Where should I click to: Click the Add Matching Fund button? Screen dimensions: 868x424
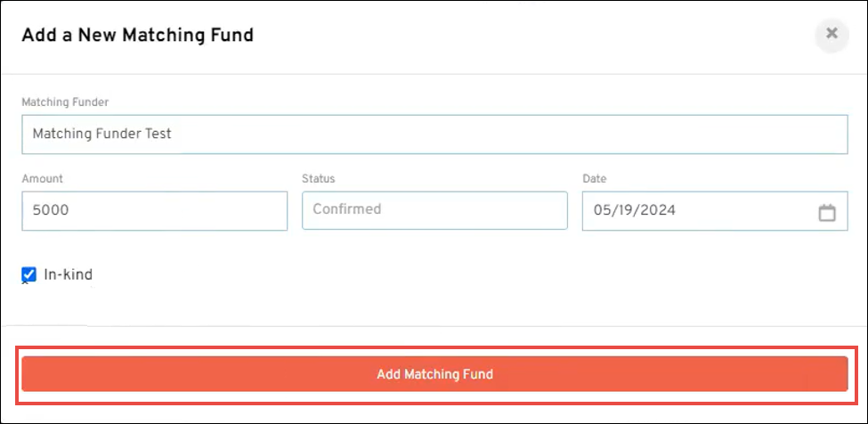434,374
